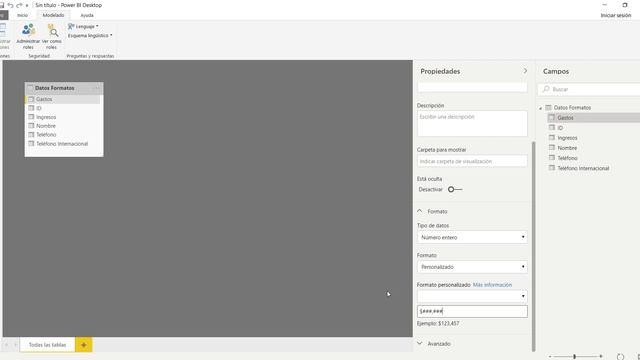Open the Tipo de datos dropdown

point(472,237)
